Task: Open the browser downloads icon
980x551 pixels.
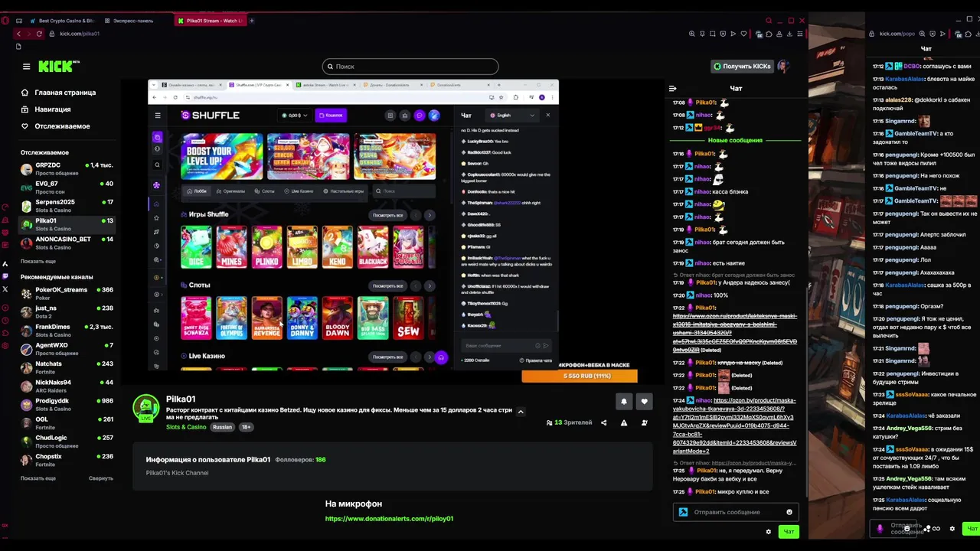Action: tap(789, 34)
